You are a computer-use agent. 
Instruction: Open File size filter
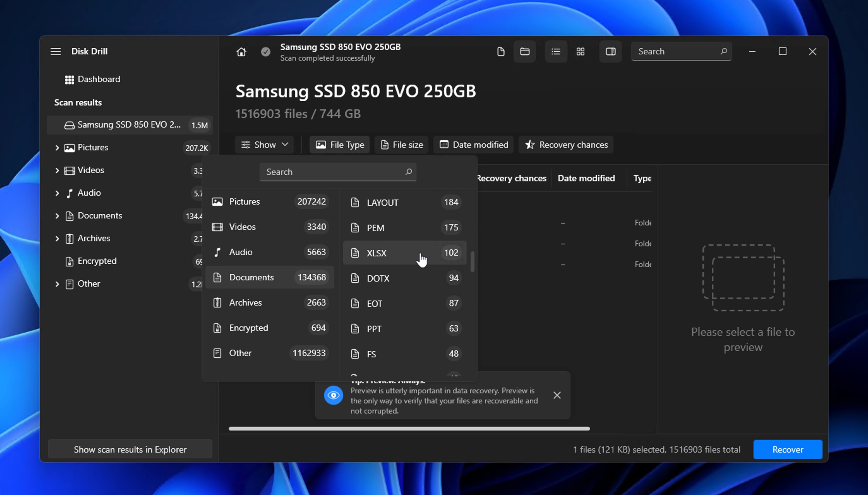401,145
